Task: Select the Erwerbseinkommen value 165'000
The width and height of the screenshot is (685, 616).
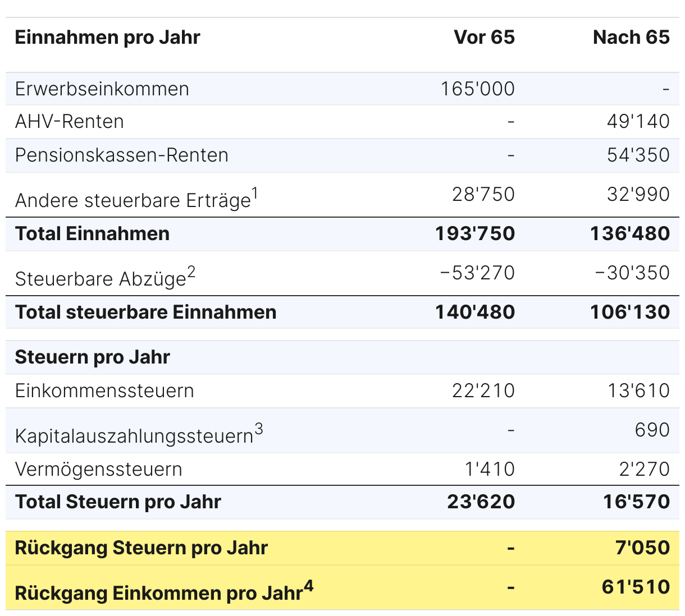Action: (477, 89)
